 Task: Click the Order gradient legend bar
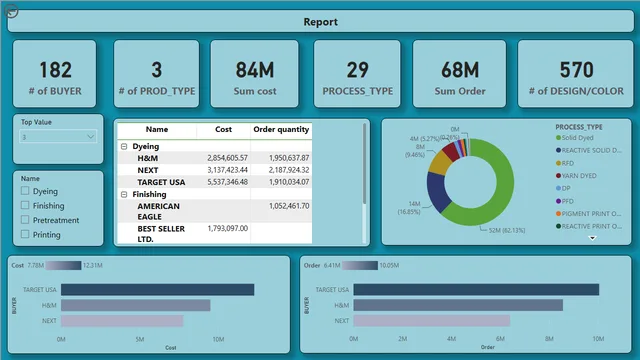tap(360, 265)
